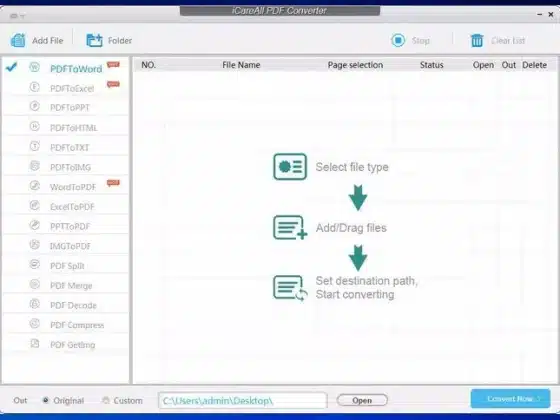The height and width of the screenshot is (420, 560).
Task: Click the File Name column header
Action: pos(241,65)
